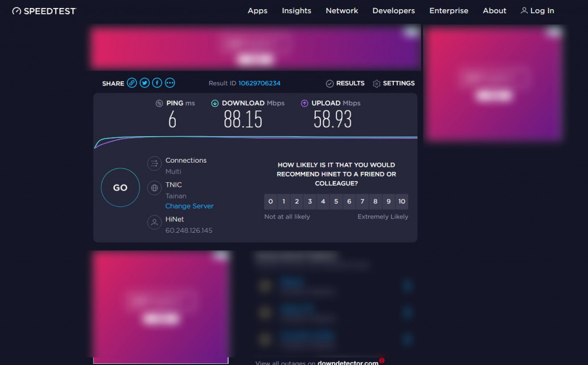Open RESULTS page
Image resolution: width=588 pixels, height=365 pixels.
(x=350, y=83)
